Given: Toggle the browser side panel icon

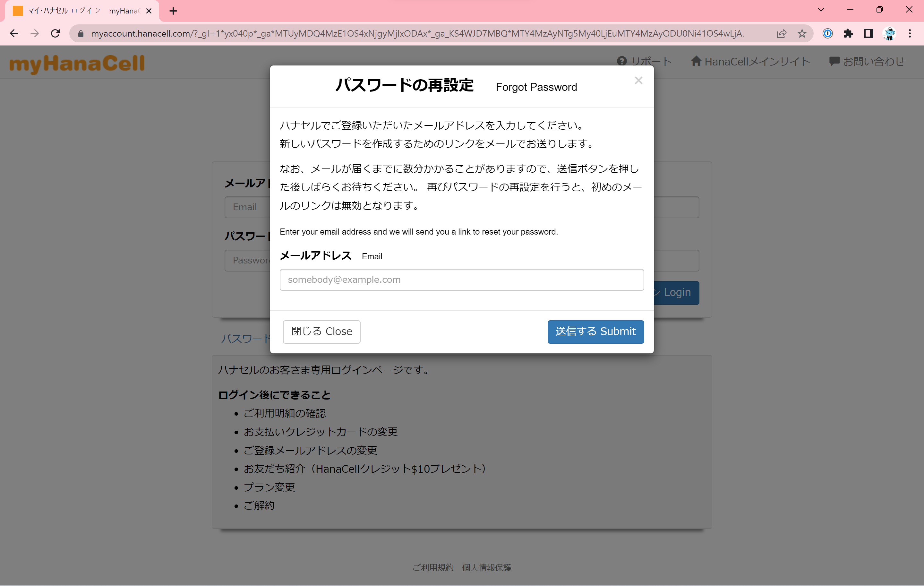Looking at the screenshot, I should point(868,33).
